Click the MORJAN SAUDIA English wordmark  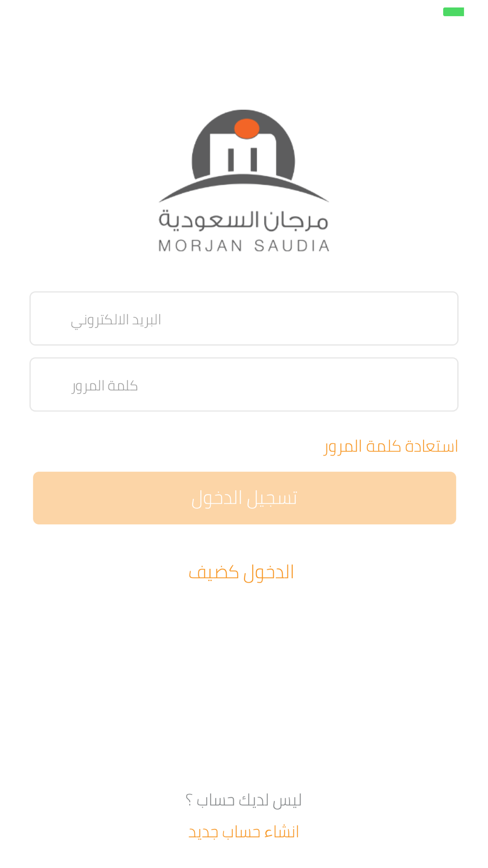point(244,246)
